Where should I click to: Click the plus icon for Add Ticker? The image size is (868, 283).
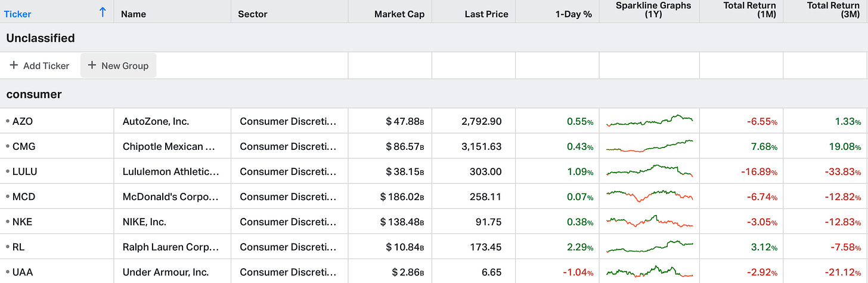coord(14,66)
